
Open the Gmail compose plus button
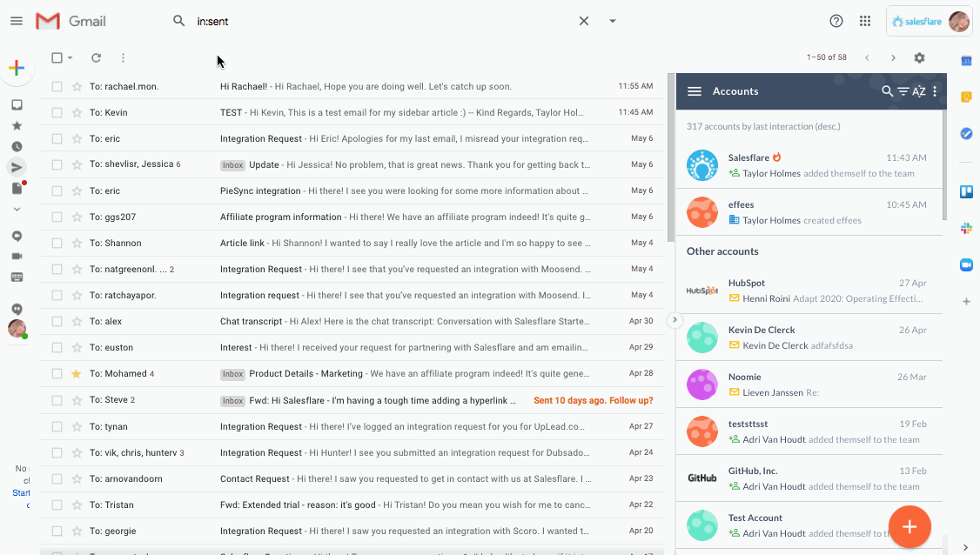(x=17, y=68)
